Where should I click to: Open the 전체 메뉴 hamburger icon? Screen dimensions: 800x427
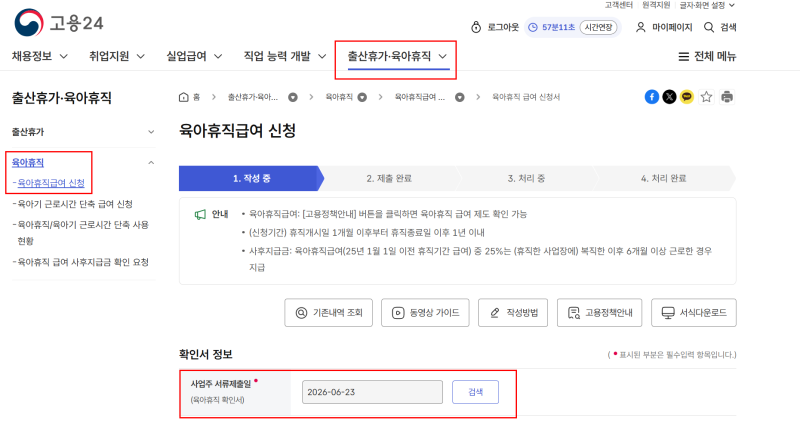click(x=683, y=56)
